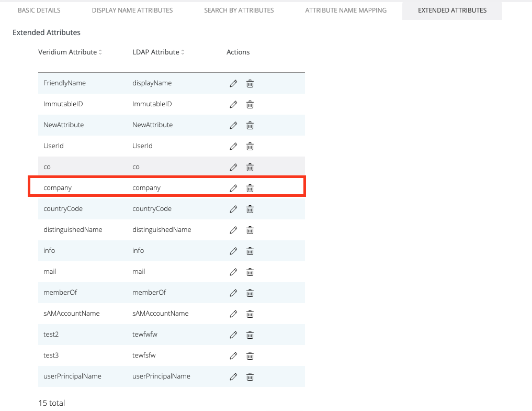532x411 pixels.
Task: Edit the memberOf attribute row
Action: [x=234, y=293]
